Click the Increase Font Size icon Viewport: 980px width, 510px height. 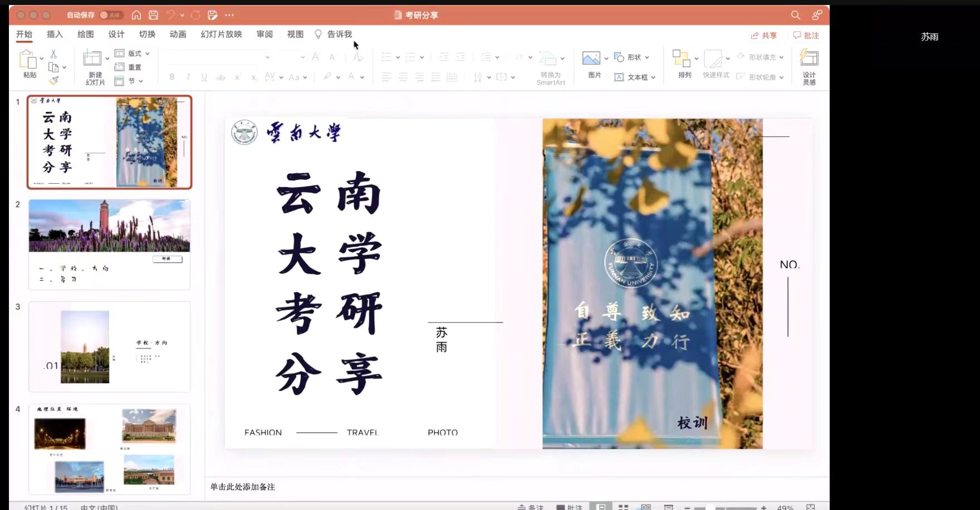click(x=316, y=57)
